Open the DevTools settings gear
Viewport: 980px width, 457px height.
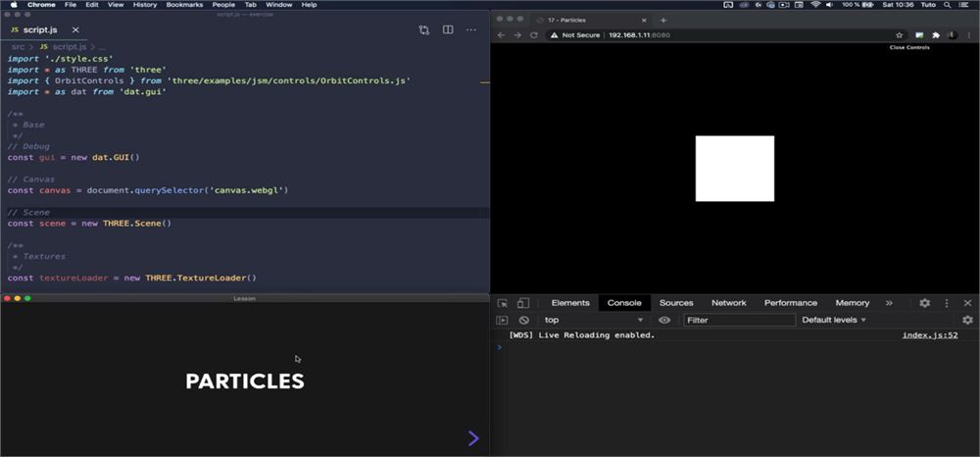tap(924, 303)
